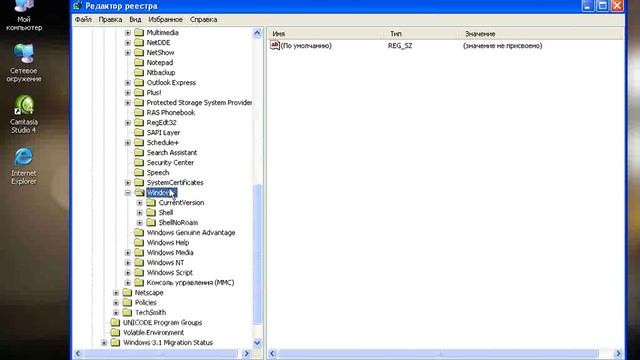The image size is (640, 360).
Task: Open the Избранное menu
Action: [165, 20]
